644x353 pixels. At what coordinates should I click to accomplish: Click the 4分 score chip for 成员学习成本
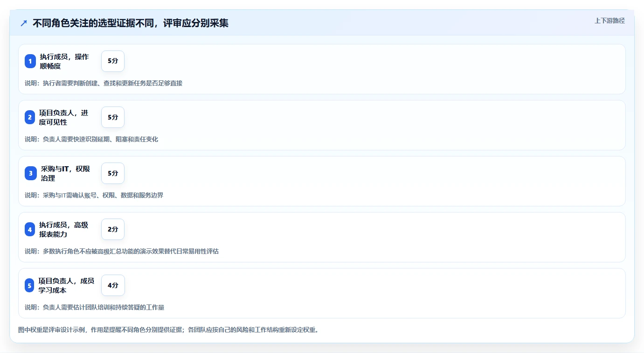(x=113, y=285)
